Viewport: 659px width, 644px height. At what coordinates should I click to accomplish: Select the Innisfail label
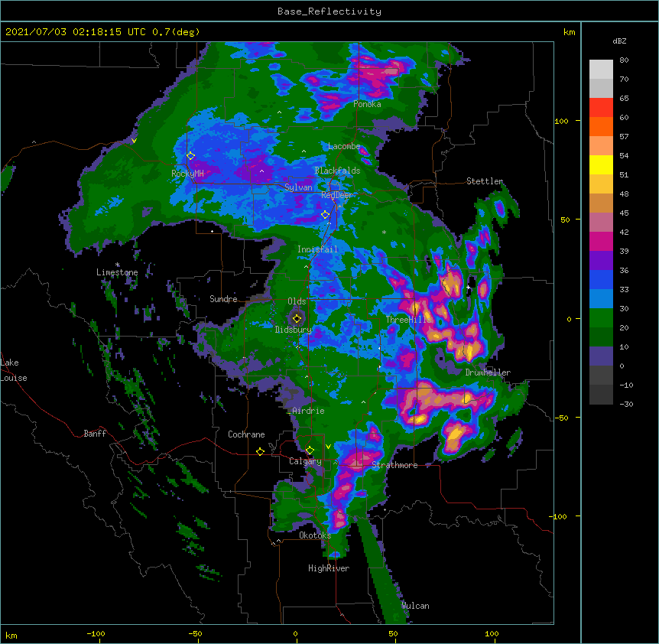pyautogui.click(x=317, y=249)
